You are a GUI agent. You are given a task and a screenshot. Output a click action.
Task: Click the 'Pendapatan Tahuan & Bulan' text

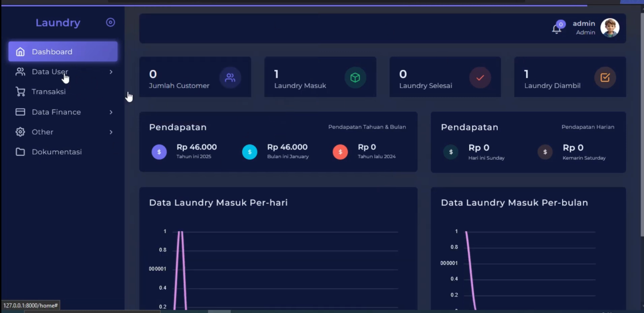(x=367, y=127)
